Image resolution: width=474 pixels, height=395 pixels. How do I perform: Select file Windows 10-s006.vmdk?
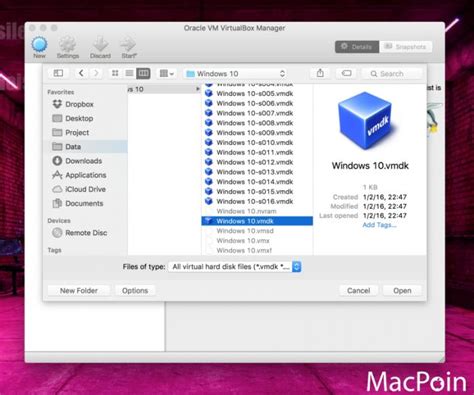tap(257, 103)
